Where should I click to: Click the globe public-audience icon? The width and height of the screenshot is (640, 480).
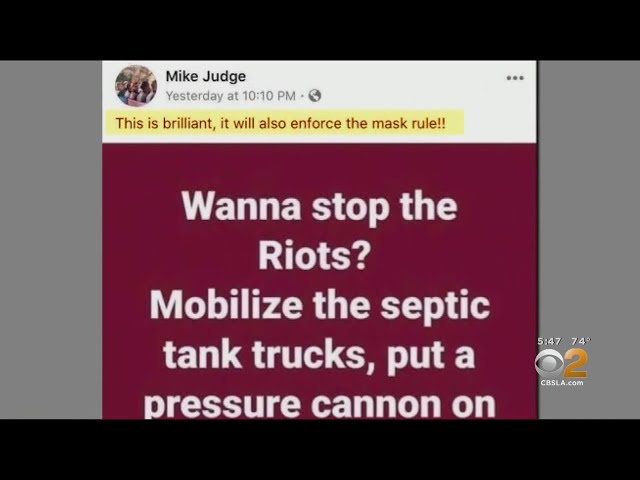point(315,96)
